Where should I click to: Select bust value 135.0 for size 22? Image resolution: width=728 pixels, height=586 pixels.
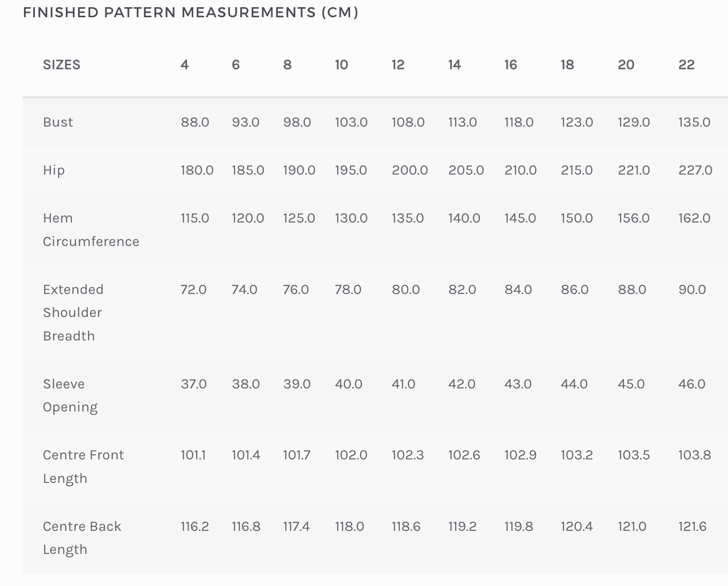694,122
